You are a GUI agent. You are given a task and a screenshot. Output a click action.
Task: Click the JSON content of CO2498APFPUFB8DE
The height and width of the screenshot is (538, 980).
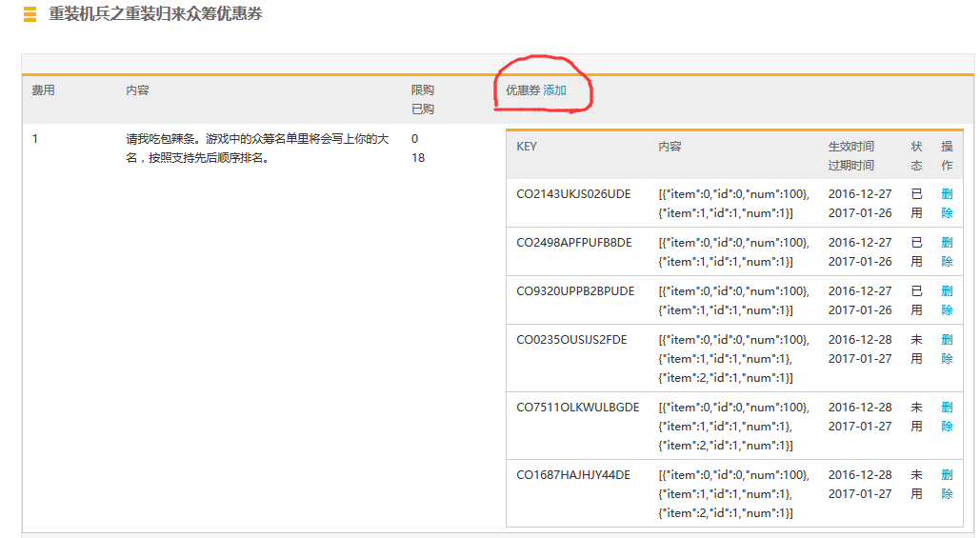pos(733,251)
